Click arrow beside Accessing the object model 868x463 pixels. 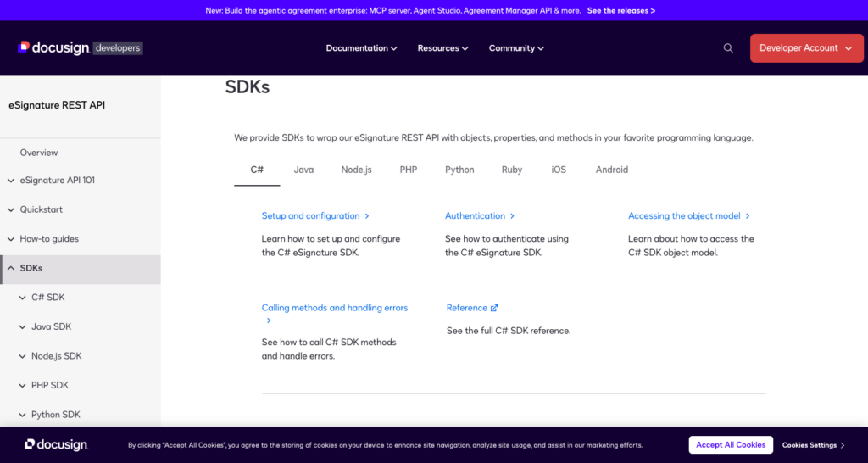pyautogui.click(x=748, y=216)
